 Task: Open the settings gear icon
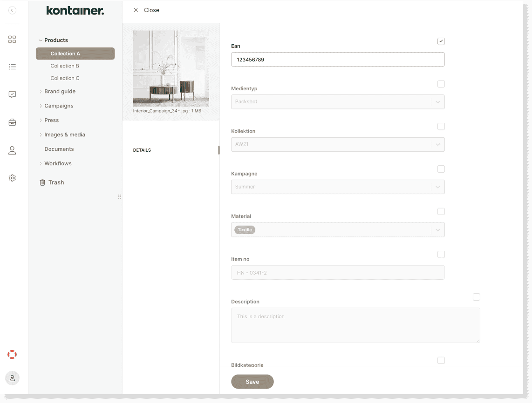(x=12, y=177)
